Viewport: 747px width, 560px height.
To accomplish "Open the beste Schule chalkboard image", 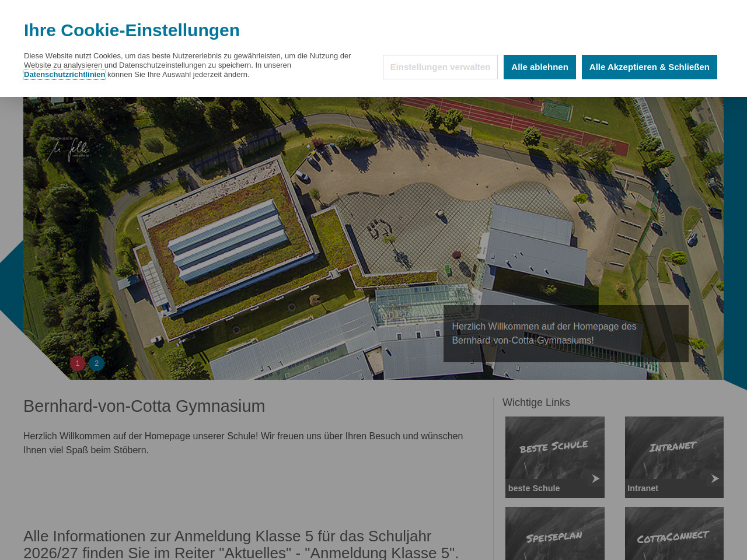I will (x=554, y=446).
